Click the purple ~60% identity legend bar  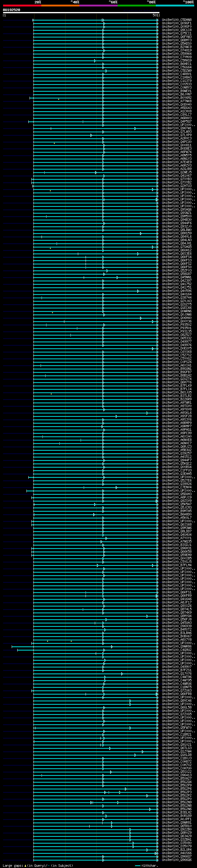click(99, 6)
